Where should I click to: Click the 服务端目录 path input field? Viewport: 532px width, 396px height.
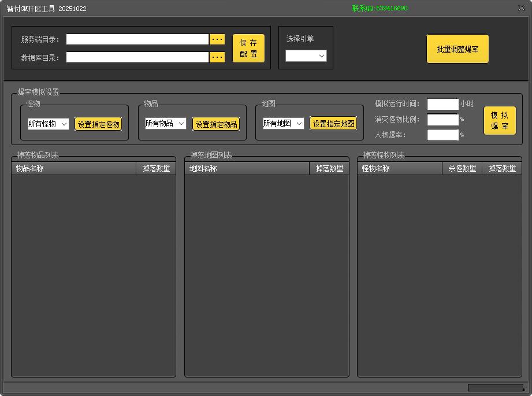[137, 39]
